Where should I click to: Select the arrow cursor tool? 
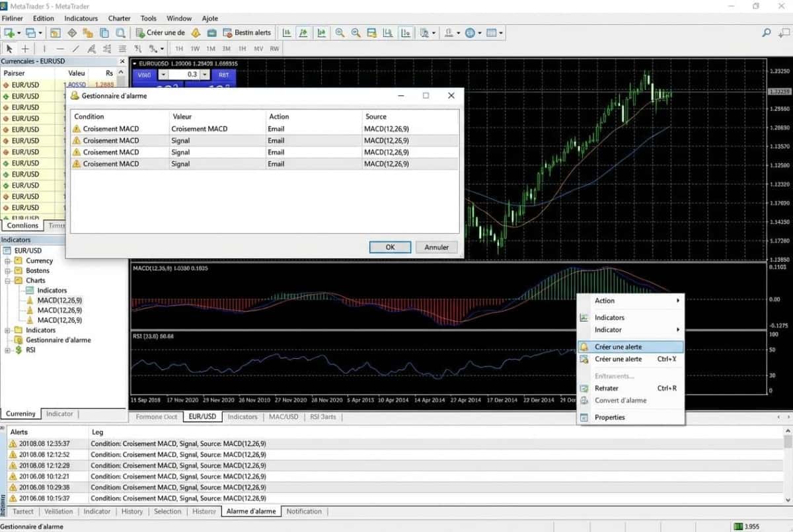(9, 48)
